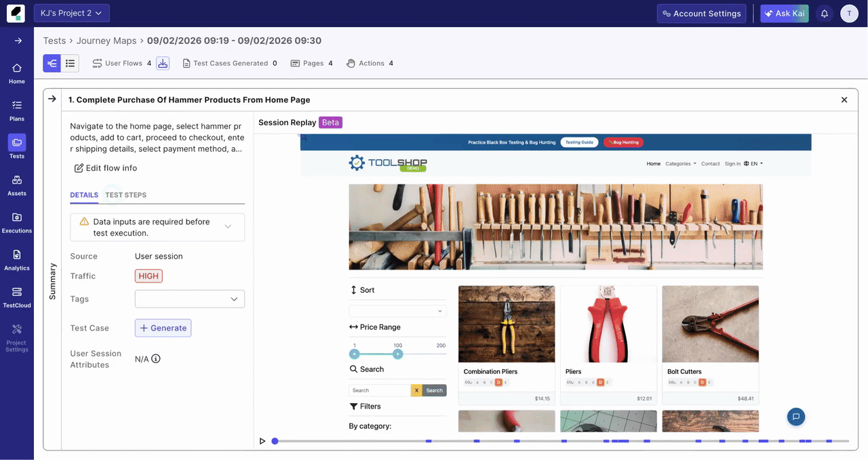This screenshot has height=460, width=868.
Task: Click the Generate test case button
Action: pyautogui.click(x=163, y=328)
